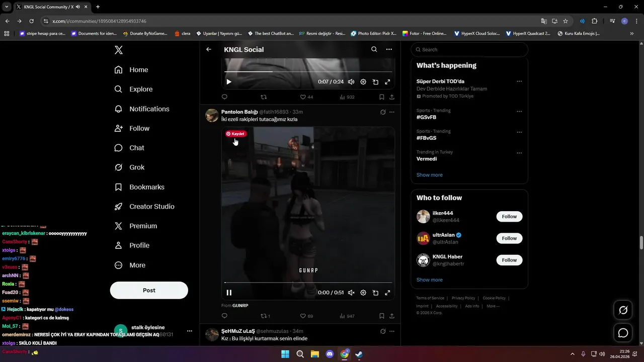
Task: Open the community options menu beside search
Action: pos(389,49)
